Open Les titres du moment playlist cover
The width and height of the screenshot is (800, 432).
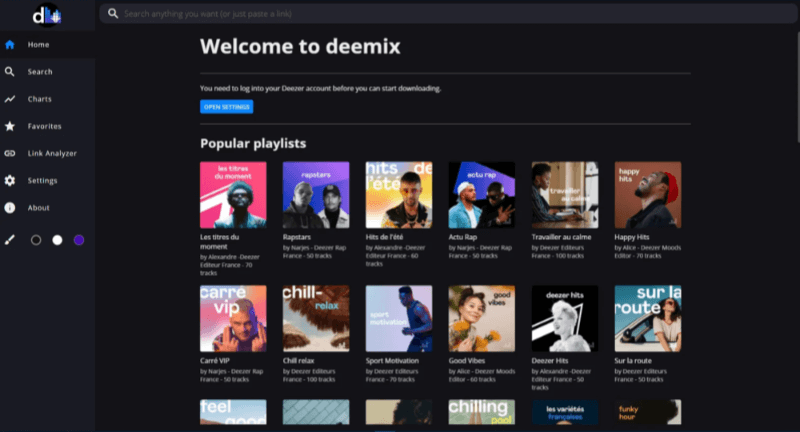(233, 195)
